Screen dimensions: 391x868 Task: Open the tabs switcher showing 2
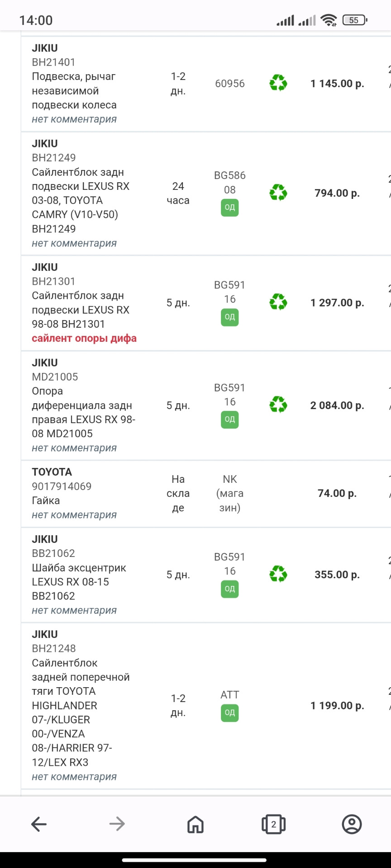pyautogui.click(x=273, y=824)
